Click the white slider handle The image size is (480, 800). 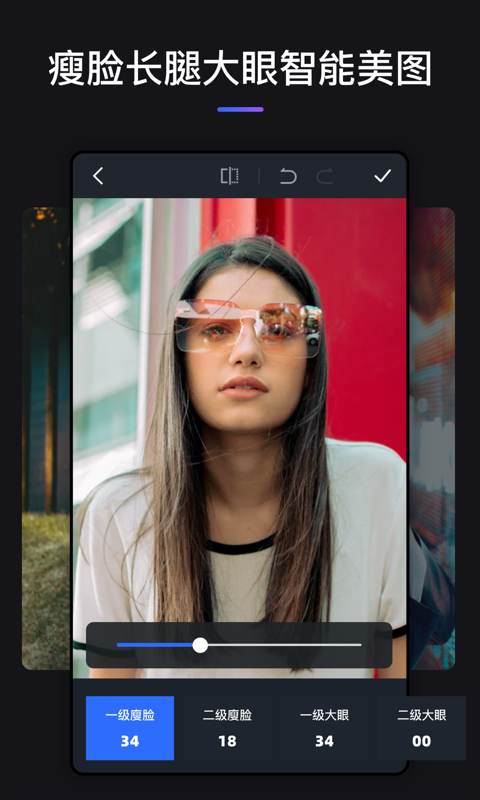[x=200, y=645]
